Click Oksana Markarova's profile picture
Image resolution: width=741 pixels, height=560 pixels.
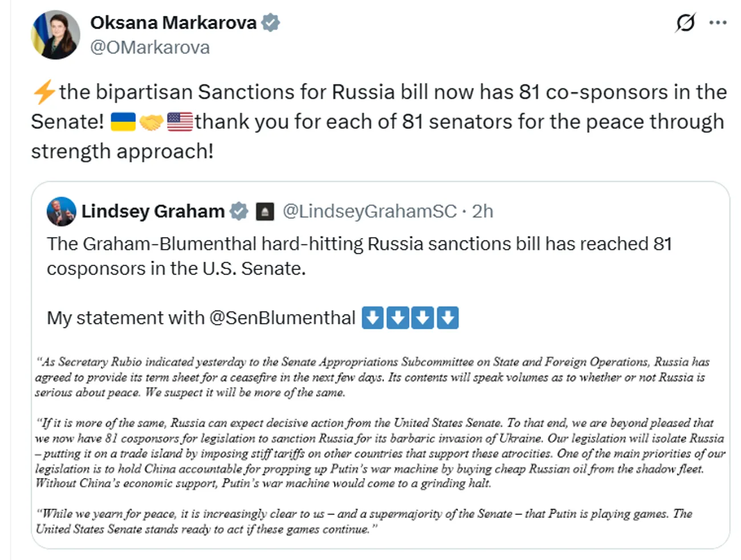(x=55, y=35)
